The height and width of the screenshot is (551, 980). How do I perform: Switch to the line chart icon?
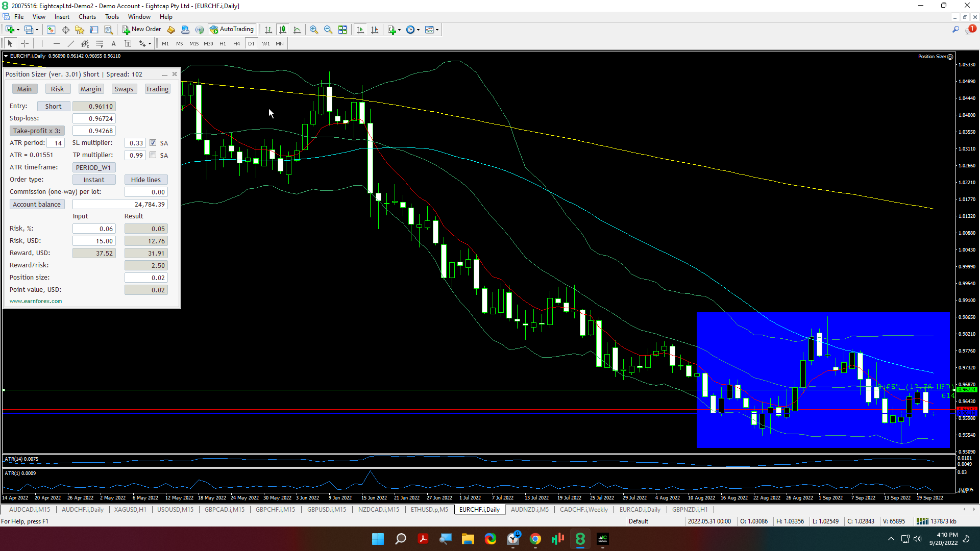point(297,30)
